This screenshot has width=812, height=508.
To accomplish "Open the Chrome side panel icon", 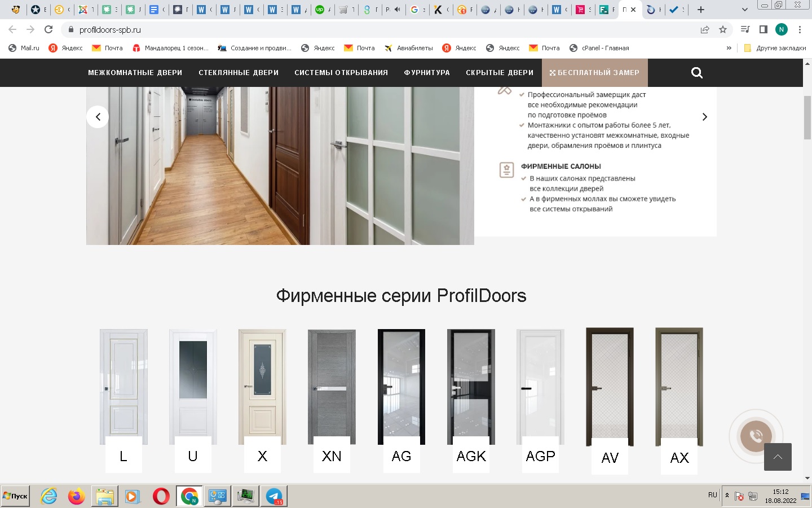I will (763, 29).
